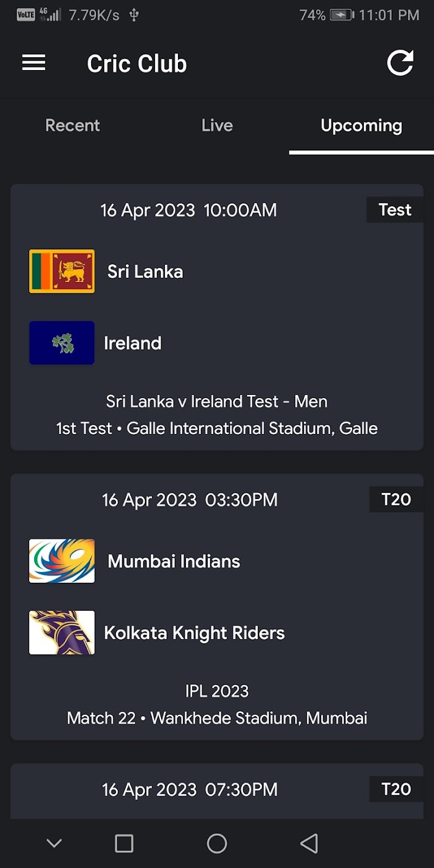Open the 07:30PM T20 match card

coord(217,792)
